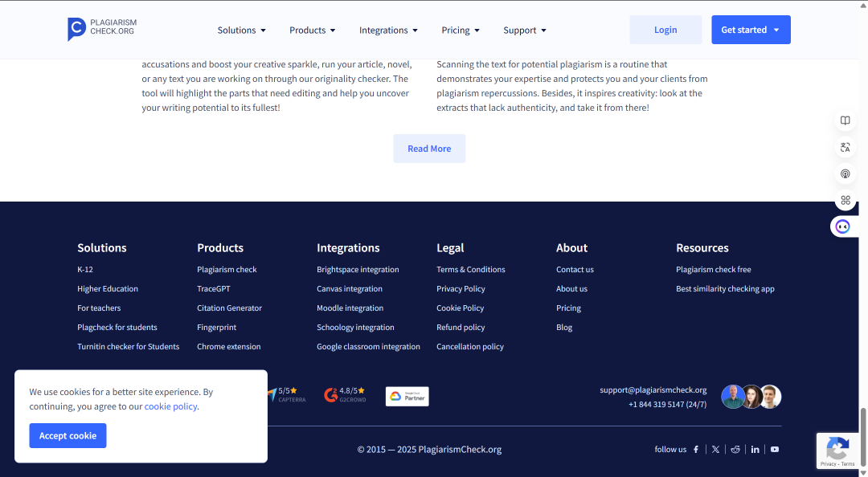This screenshot has width=868, height=477.
Task: Open the Contact us link
Action: coord(575,270)
